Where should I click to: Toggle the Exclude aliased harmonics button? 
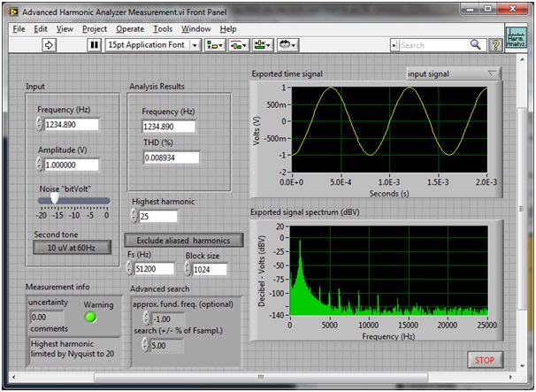coord(183,240)
